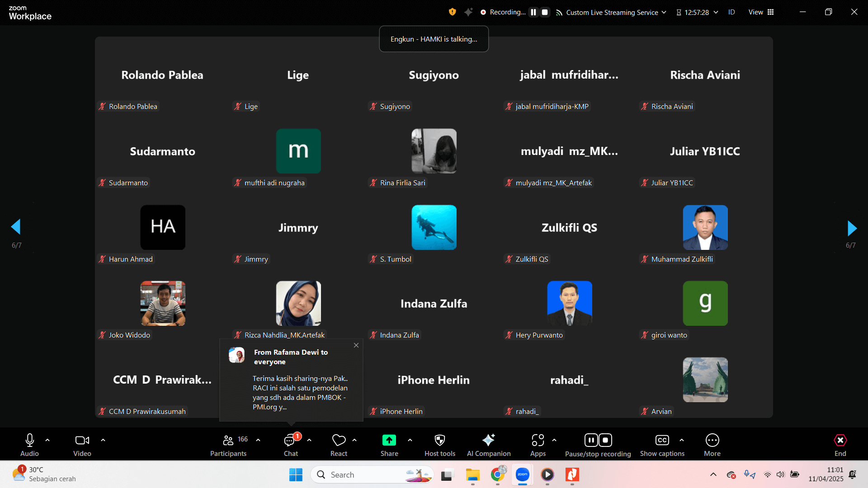Open Host tools shield icon
Viewport: 868px width, 488px height.
[x=439, y=441]
